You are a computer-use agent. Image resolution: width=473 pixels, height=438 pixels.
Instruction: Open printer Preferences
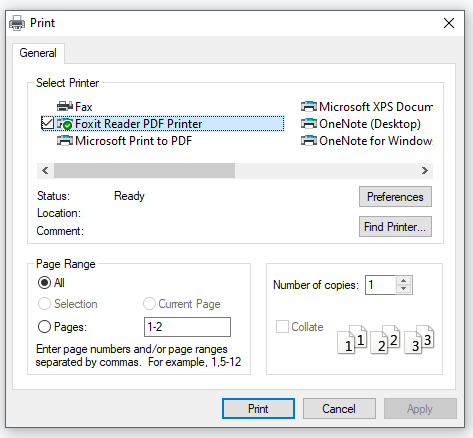tap(395, 197)
